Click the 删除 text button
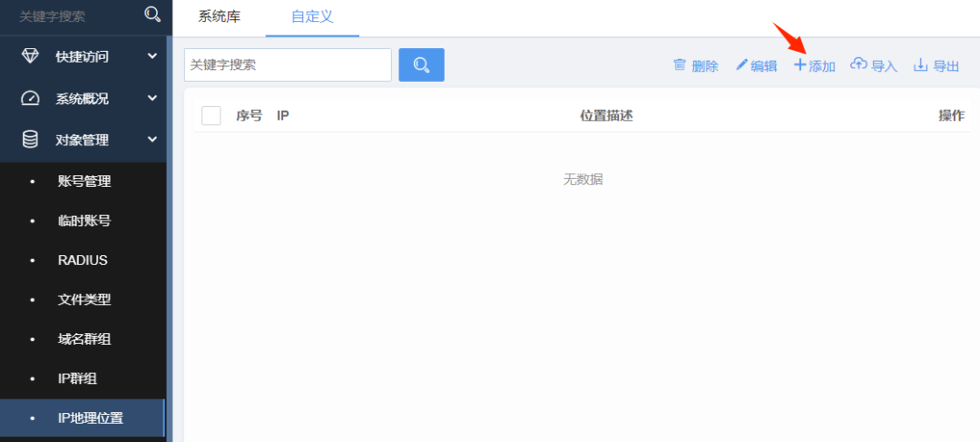Screen dimensions: 980x442 coord(705,66)
